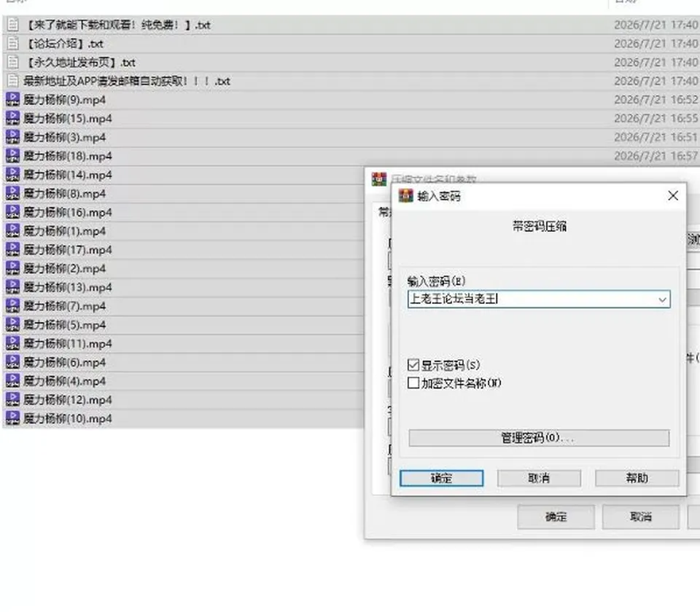Uncheck the 显示密码(S) checkbox
Image resolution: width=700 pixels, height=612 pixels.
tap(413, 365)
